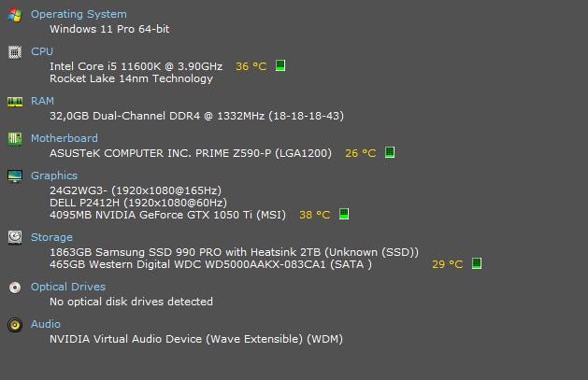This screenshot has width=588, height=380.
Task: Open the CPU section heading
Action: (42, 52)
